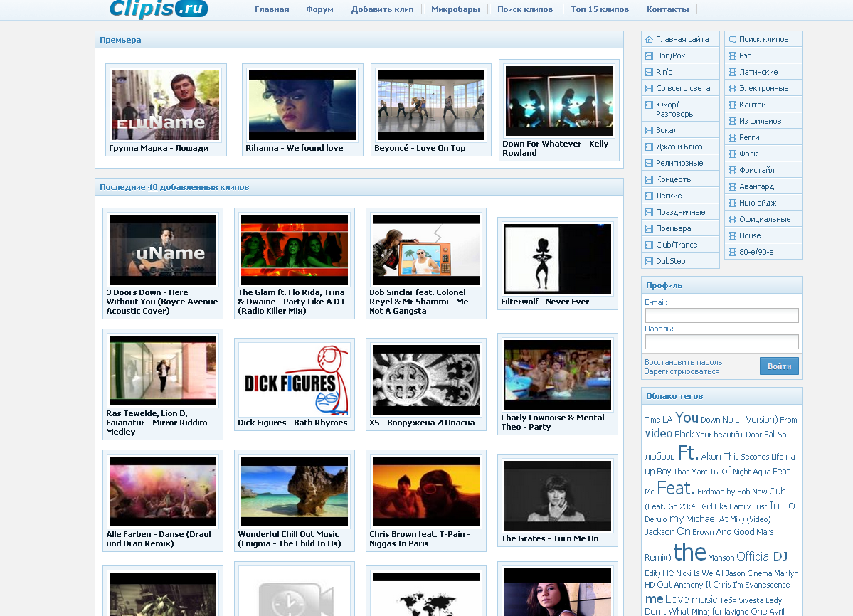Click the film icon beside Кантри

(x=732, y=105)
